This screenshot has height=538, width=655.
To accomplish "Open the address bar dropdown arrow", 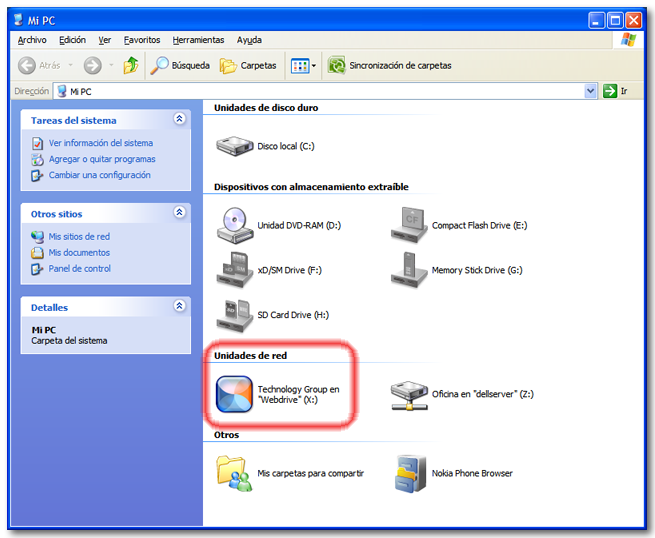I will [590, 91].
